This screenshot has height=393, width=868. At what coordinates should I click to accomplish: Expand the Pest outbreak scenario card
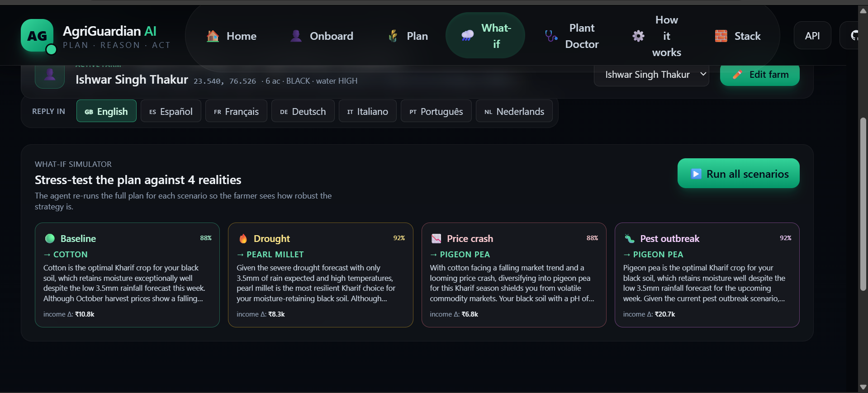click(x=707, y=275)
